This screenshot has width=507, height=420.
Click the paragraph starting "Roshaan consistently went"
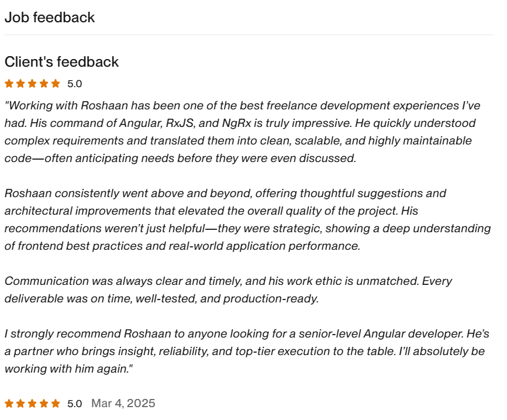(246, 219)
